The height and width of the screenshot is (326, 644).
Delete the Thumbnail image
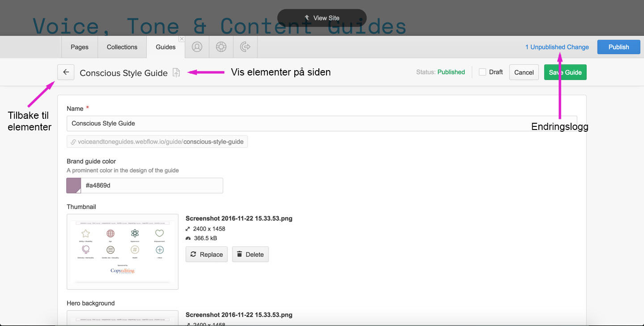coord(250,254)
